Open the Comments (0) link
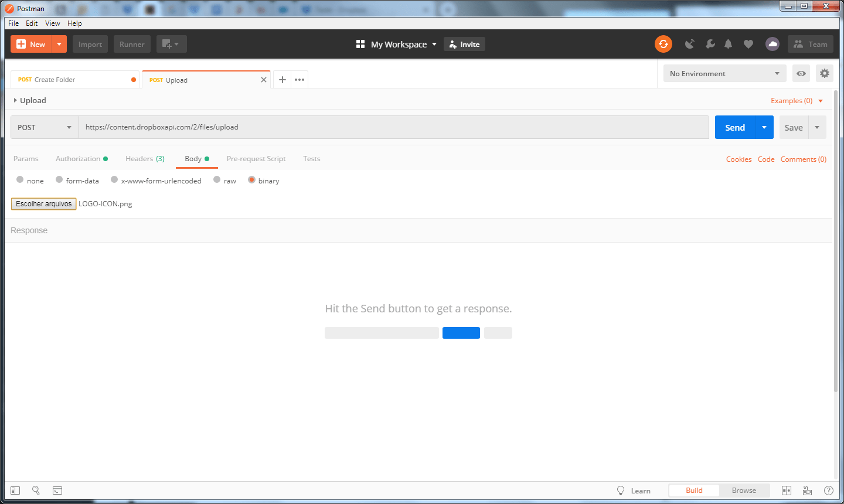This screenshot has width=844, height=504. (x=804, y=159)
